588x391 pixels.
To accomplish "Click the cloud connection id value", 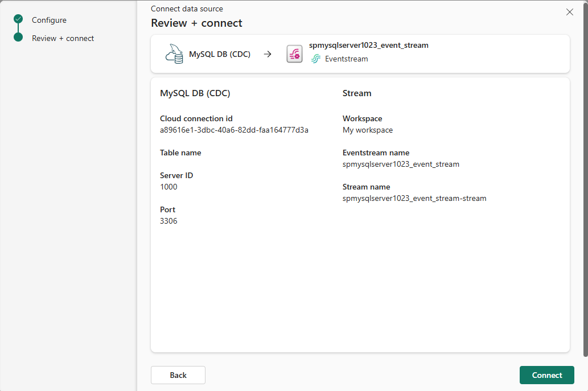I will click(x=234, y=130).
